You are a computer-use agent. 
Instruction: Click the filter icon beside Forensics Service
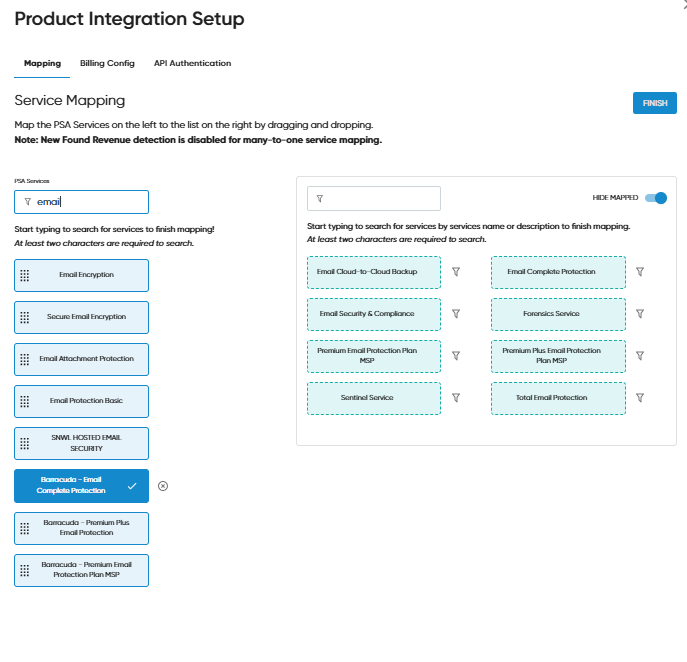pyautogui.click(x=640, y=314)
